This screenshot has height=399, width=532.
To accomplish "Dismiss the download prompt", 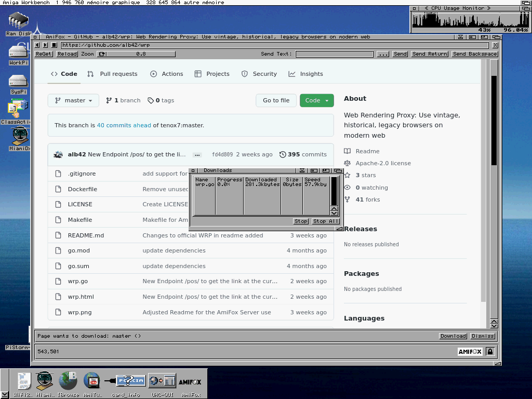I will click(483, 336).
